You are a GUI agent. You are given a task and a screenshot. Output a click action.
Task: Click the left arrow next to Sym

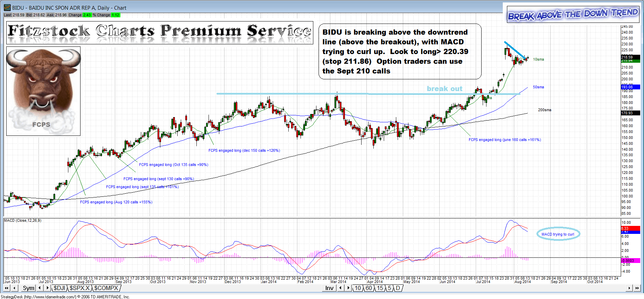pyautogui.click(x=40, y=288)
